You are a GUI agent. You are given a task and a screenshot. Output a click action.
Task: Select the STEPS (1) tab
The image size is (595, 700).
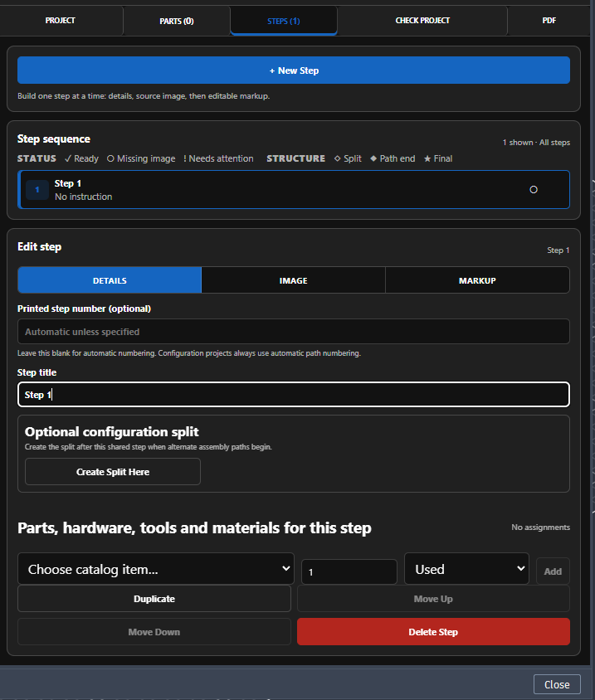(x=284, y=21)
